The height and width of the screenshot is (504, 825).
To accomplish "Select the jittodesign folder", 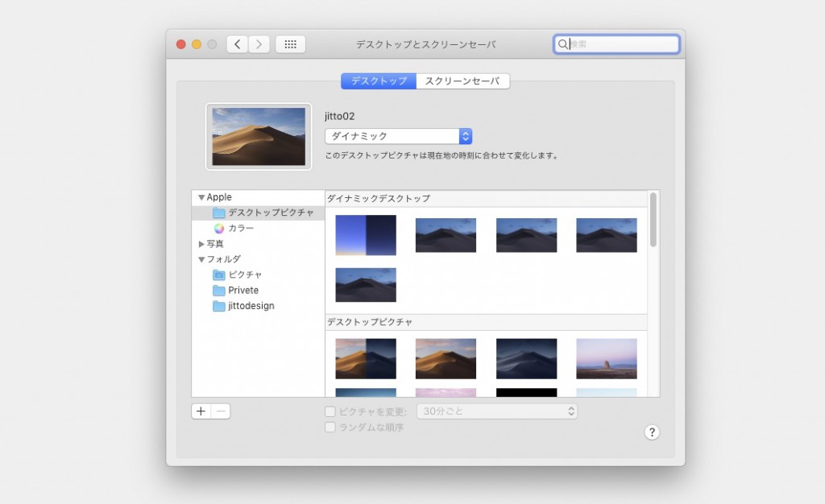I will [x=243, y=306].
